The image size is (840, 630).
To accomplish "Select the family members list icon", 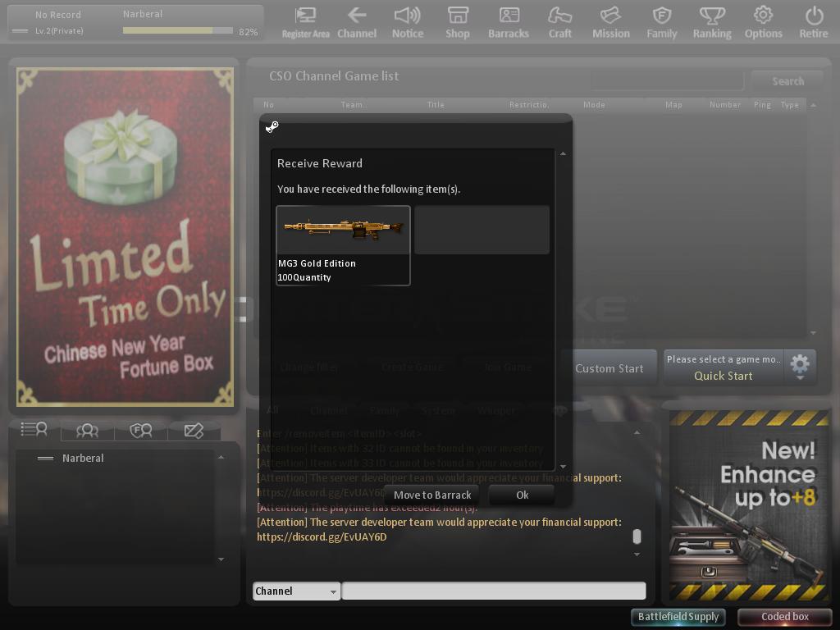I will coord(141,430).
